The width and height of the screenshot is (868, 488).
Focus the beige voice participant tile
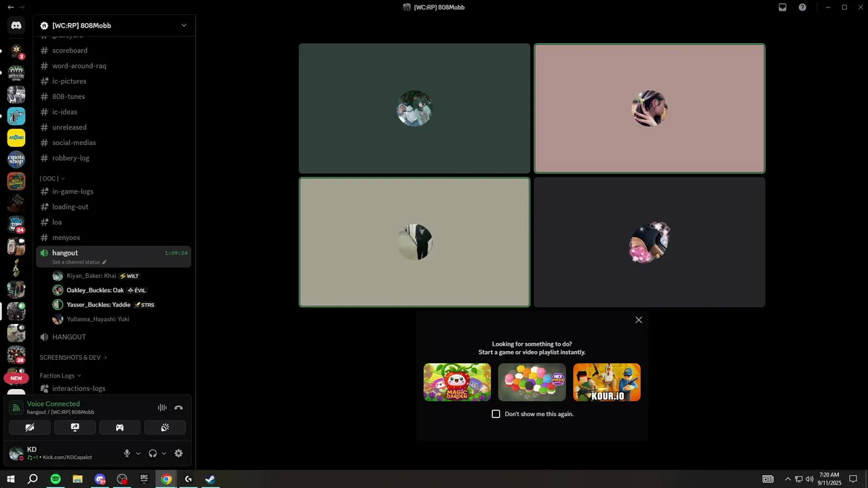tap(414, 242)
